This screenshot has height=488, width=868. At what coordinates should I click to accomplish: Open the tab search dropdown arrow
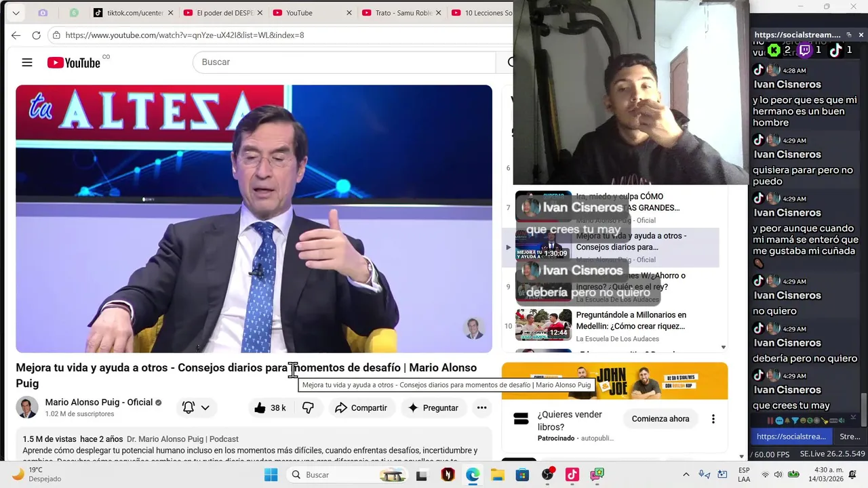click(16, 13)
